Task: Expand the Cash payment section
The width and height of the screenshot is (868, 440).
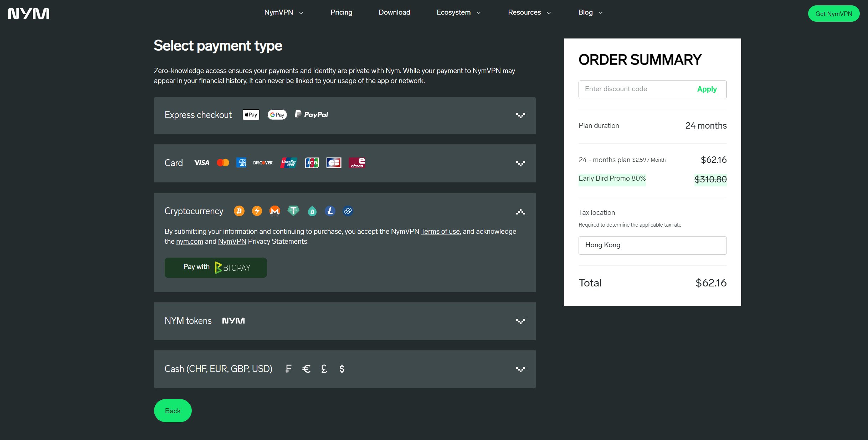Action: [520, 369]
